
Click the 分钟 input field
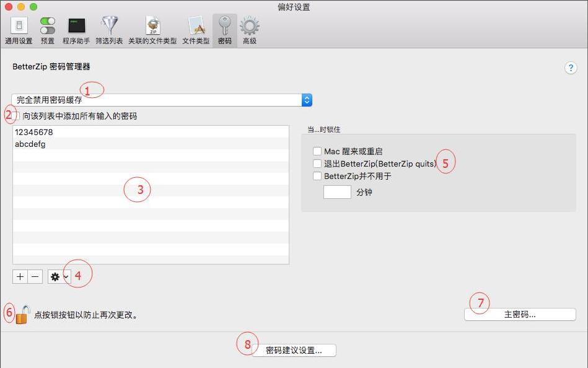pos(337,192)
